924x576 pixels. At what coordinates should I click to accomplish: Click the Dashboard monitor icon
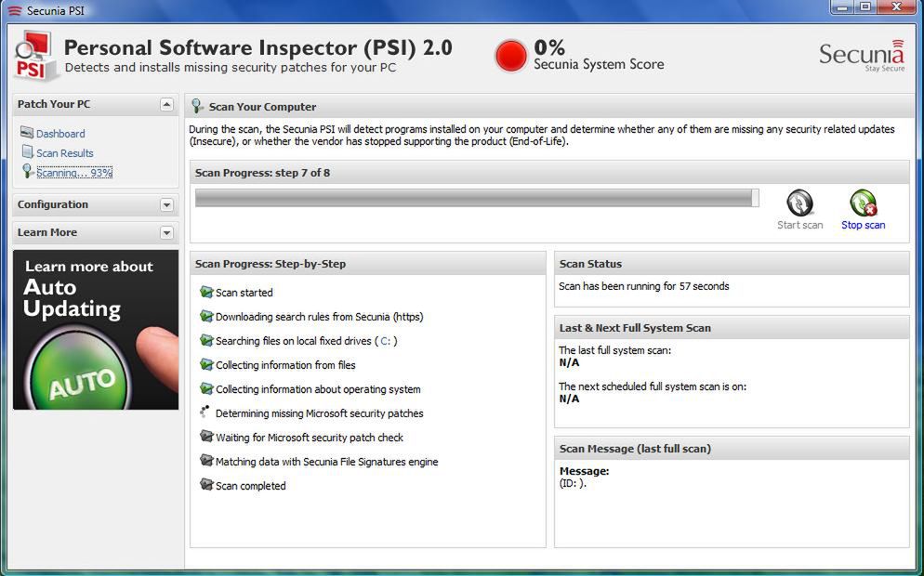27,133
